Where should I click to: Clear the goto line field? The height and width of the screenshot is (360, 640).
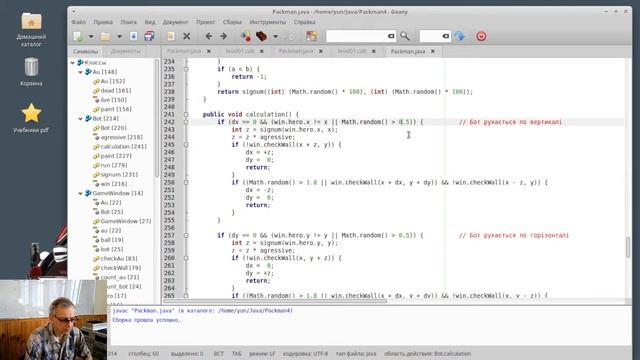446,36
